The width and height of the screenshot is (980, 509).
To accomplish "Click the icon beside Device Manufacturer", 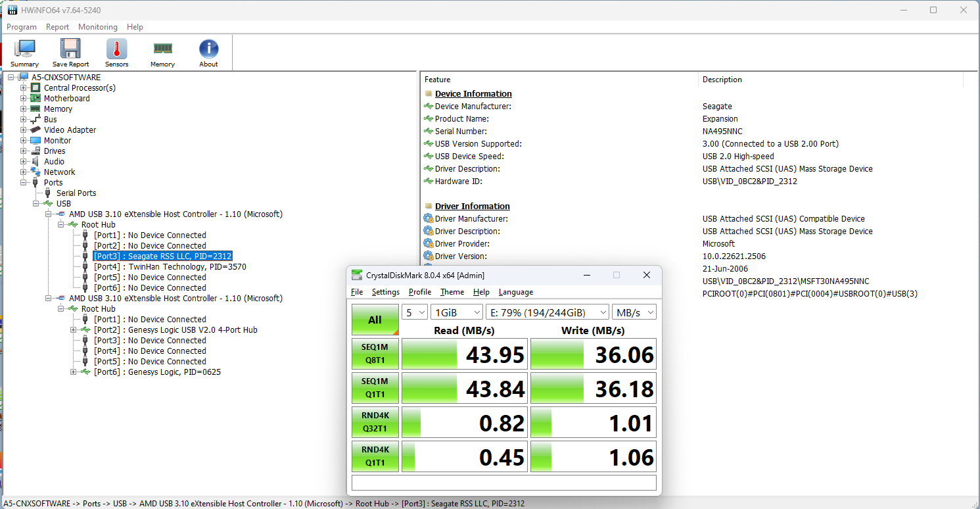I will [429, 106].
